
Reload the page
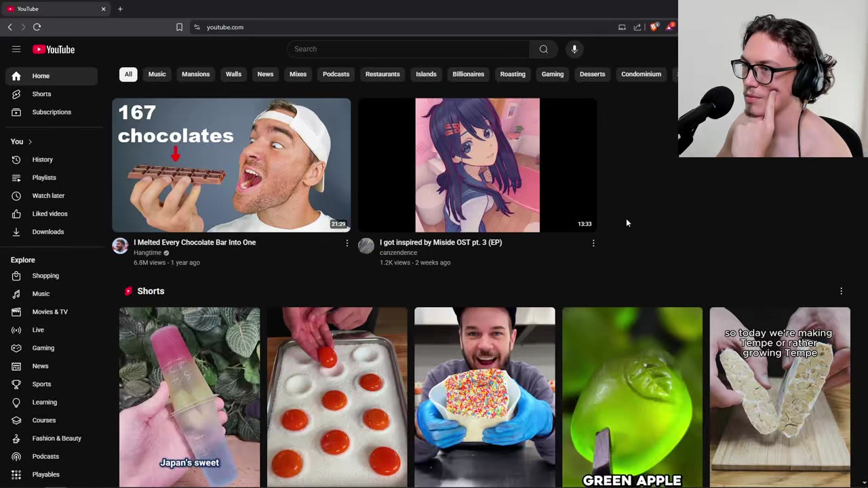click(37, 27)
